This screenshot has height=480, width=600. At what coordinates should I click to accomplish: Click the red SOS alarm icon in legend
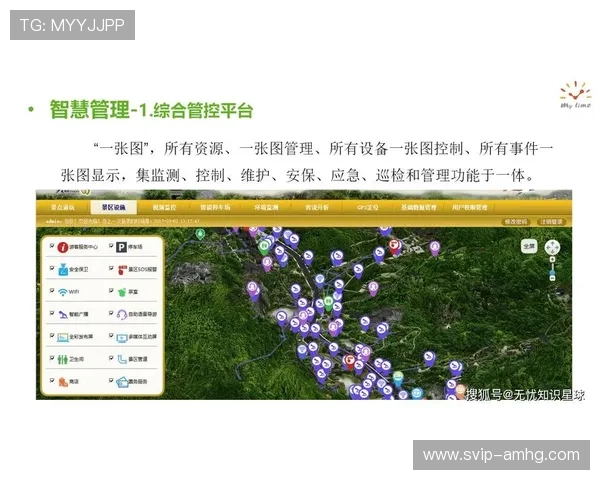pyautogui.click(x=122, y=269)
